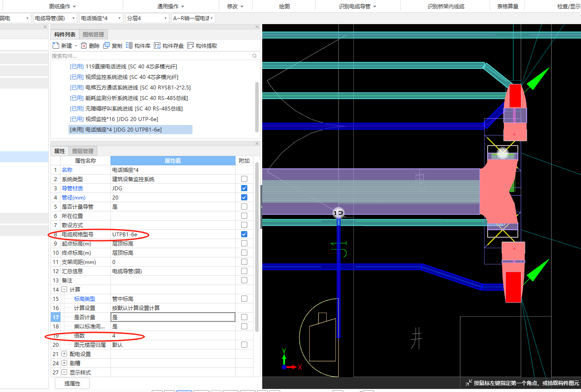Close the component list panel
The width and height of the screenshot is (581, 392).
tap(257, 27)
